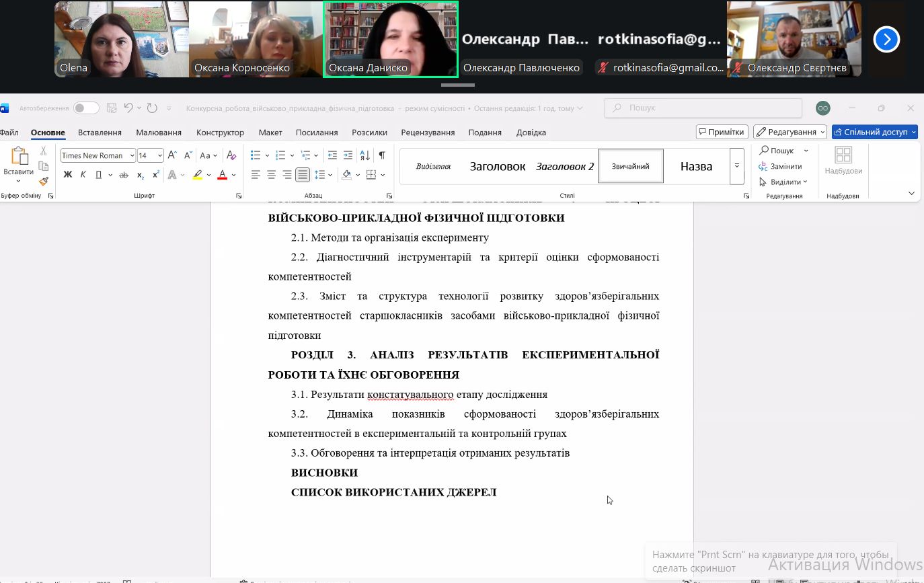Toggle the Автозбереження autosave switch
The height and width of the screenshot is (583, 924).
point(86,108)
